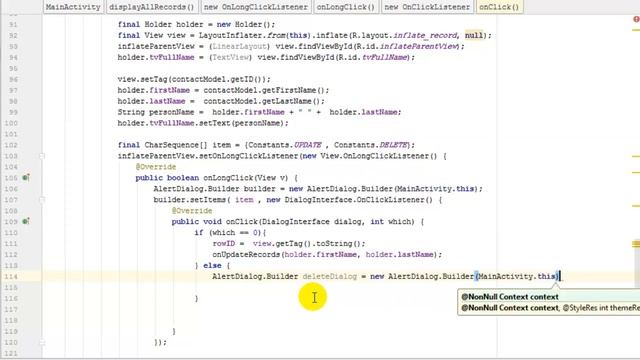This screenshot has height=360, width=640.
Task: Click 'onLongClick(View v)' method signature
Action: pyautogui.click(x=246, y=178)
